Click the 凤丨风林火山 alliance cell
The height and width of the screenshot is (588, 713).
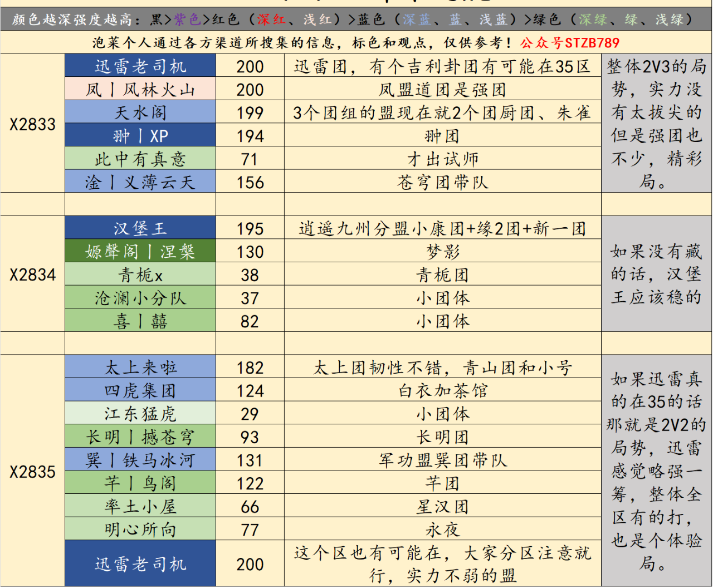(x=140, y=89)
